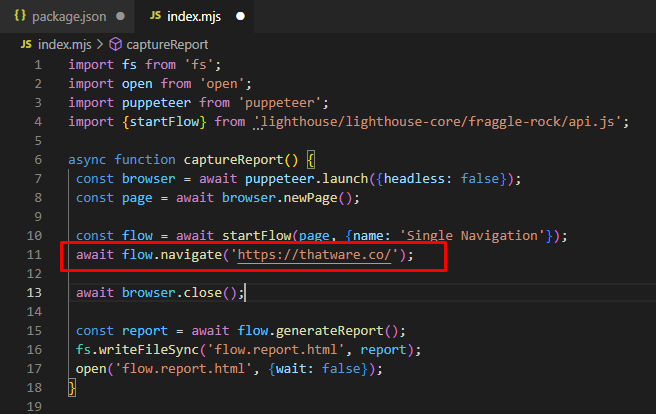Select the index.mjs editor tab

(194, 17)
